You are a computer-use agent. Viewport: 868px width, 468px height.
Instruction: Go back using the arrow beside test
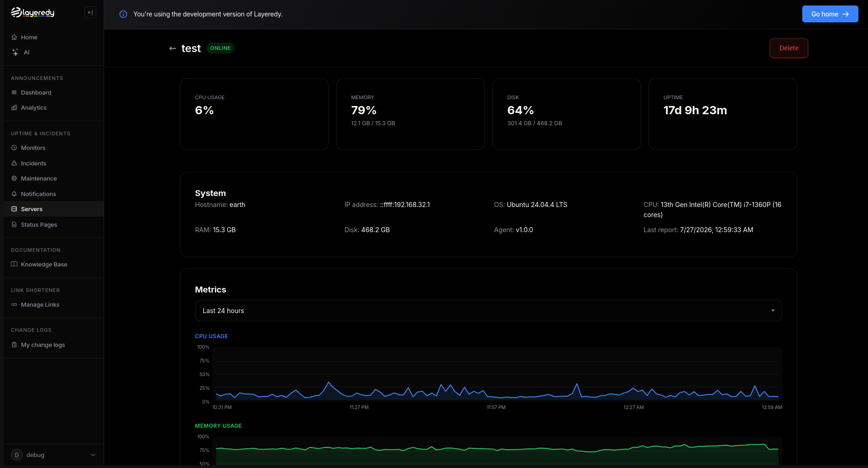[173, 48]
